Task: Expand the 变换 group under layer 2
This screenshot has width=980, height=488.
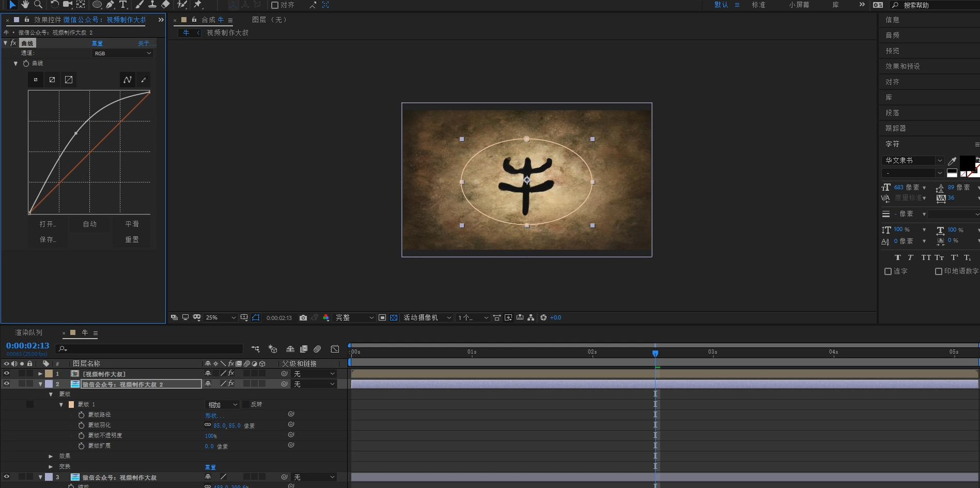Action: tap(51, 466)
